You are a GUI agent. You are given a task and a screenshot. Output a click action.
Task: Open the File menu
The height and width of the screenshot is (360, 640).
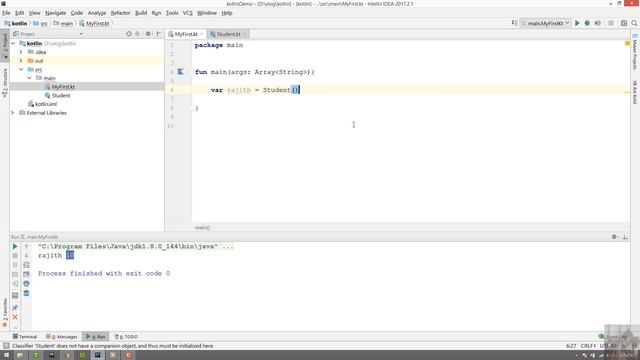(x=6, y=13)
